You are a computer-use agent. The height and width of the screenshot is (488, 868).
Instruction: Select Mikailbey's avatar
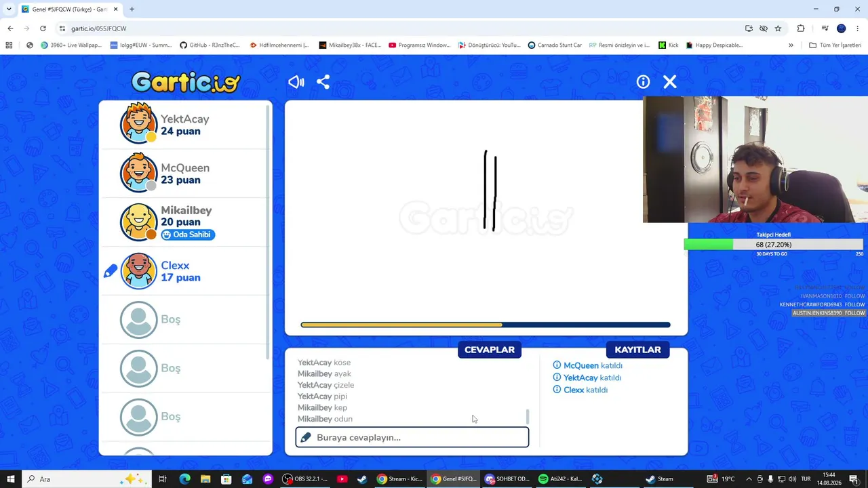[x=139, y=222]
